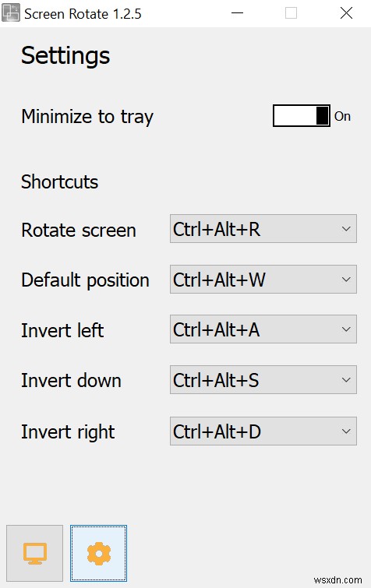
Task: Open the monitor display tab icon
Action: [x=34, y=553]
